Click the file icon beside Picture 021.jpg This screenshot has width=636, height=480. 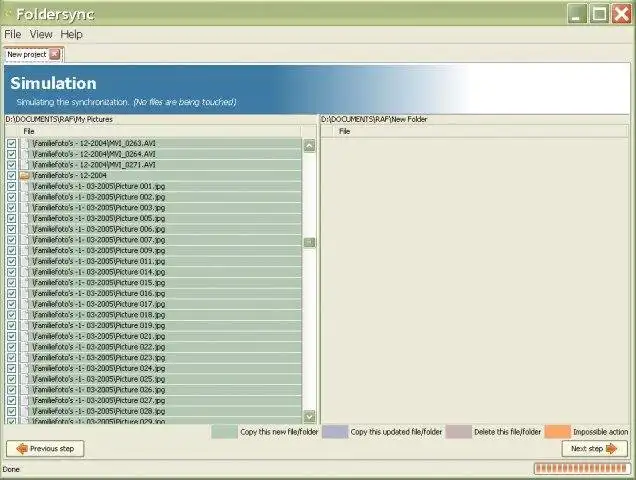coord(25,336)
